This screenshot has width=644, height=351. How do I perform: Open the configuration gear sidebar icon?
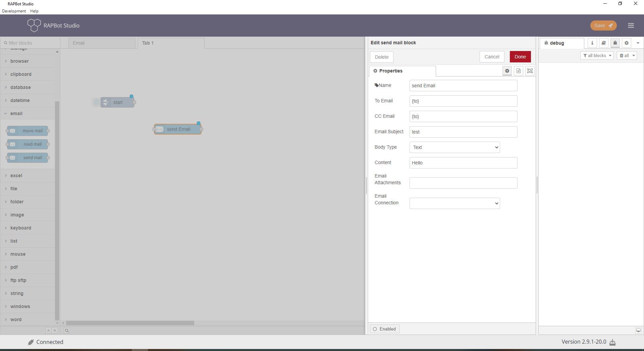pos(626,43)
